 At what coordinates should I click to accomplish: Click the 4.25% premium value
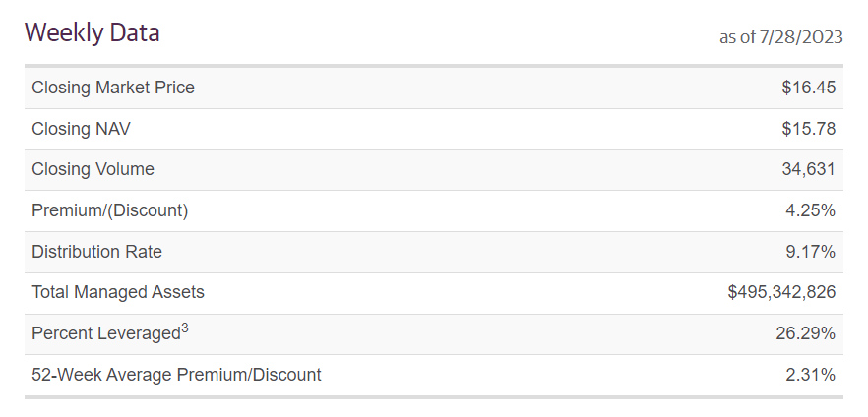(x=810, y=210)
